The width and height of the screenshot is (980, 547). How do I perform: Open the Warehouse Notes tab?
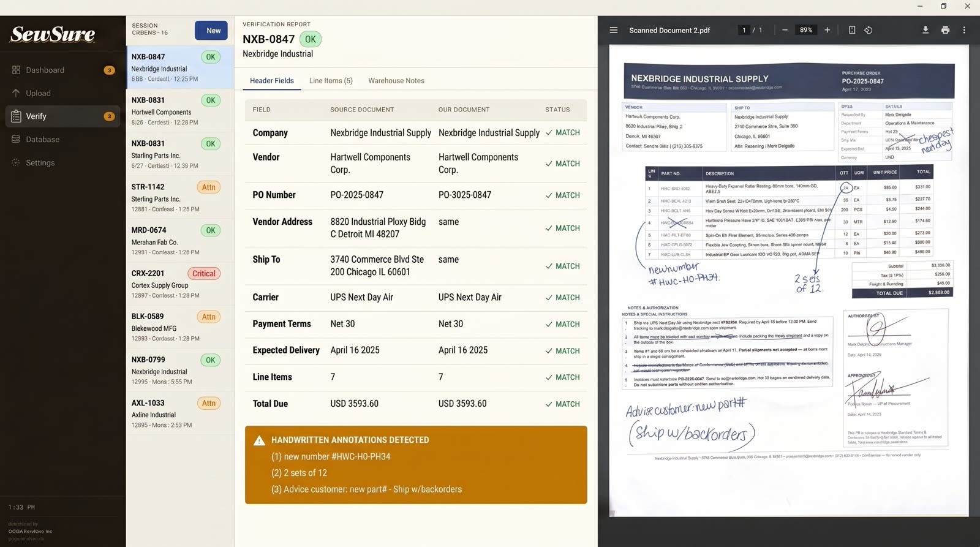click(x=396, y=80)
